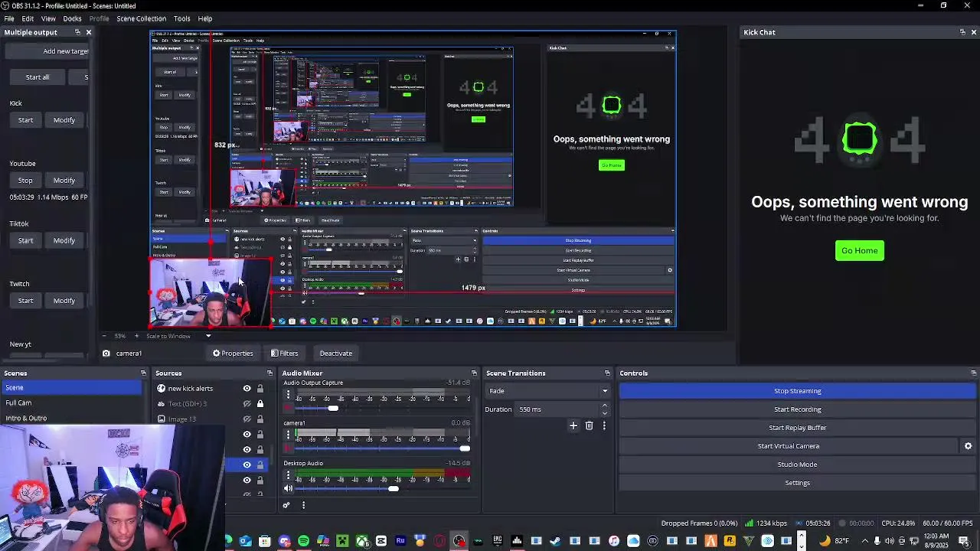
Task: Open the Fade transition dropdown
Action: [x=547, y=391]
